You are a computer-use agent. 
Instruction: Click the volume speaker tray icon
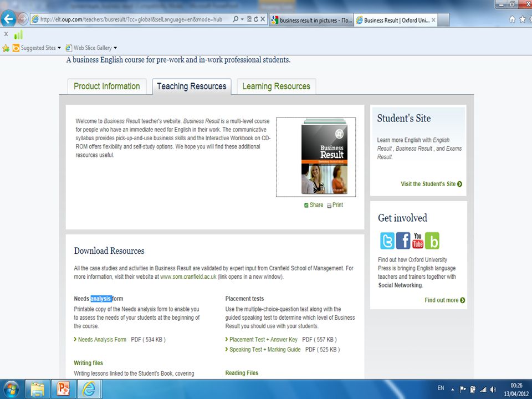coord(493,390)
